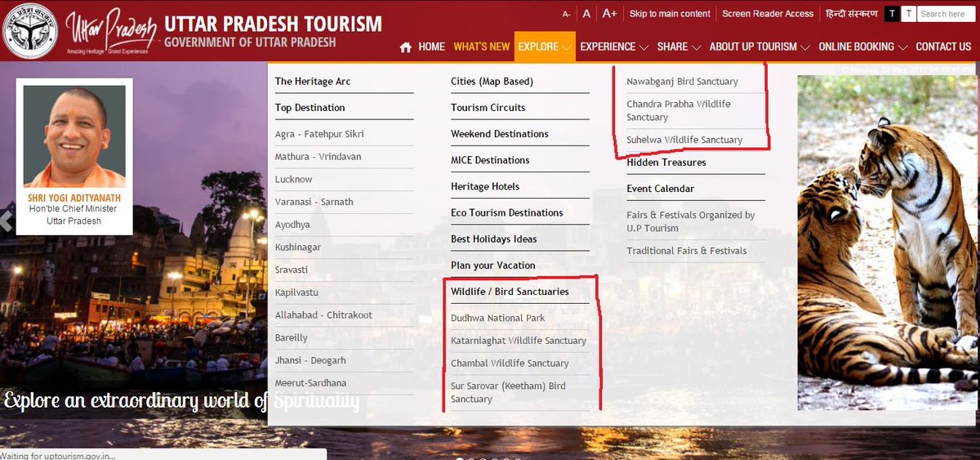
Task: Expand the ABOUT UP TOURISM dropdown
Action: pos(759,47)
